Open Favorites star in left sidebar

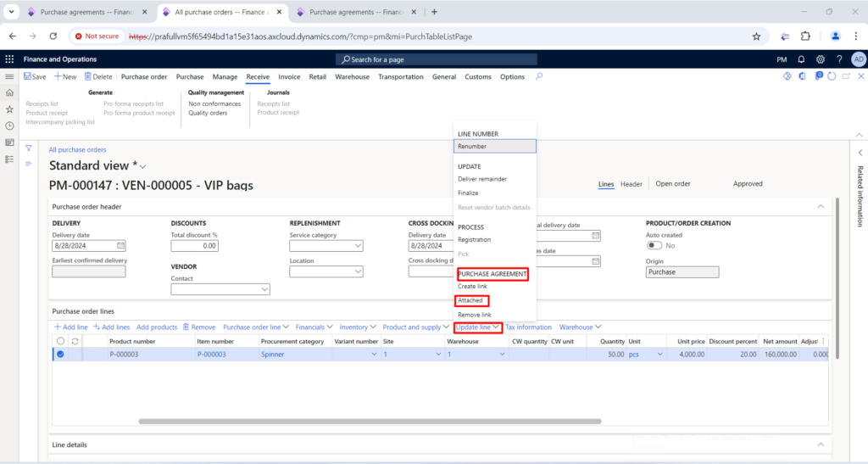tap(9, 109)
